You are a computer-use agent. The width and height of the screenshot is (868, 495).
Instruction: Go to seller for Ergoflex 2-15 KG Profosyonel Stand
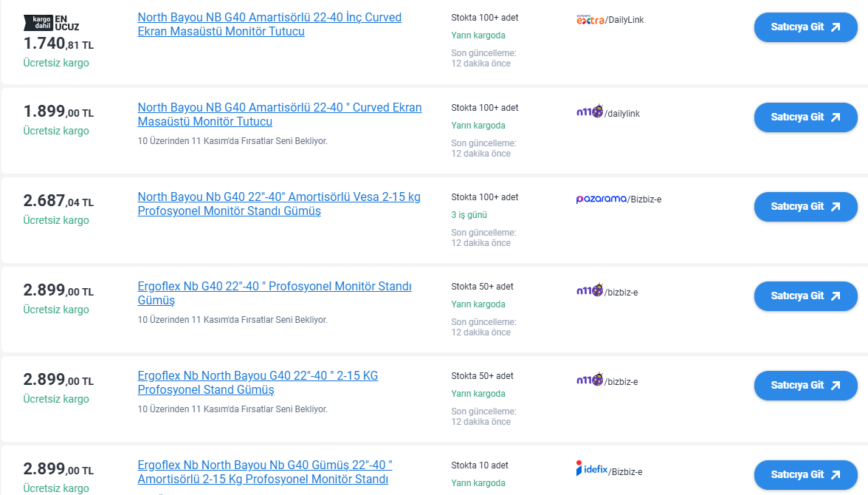pos(805,385)
